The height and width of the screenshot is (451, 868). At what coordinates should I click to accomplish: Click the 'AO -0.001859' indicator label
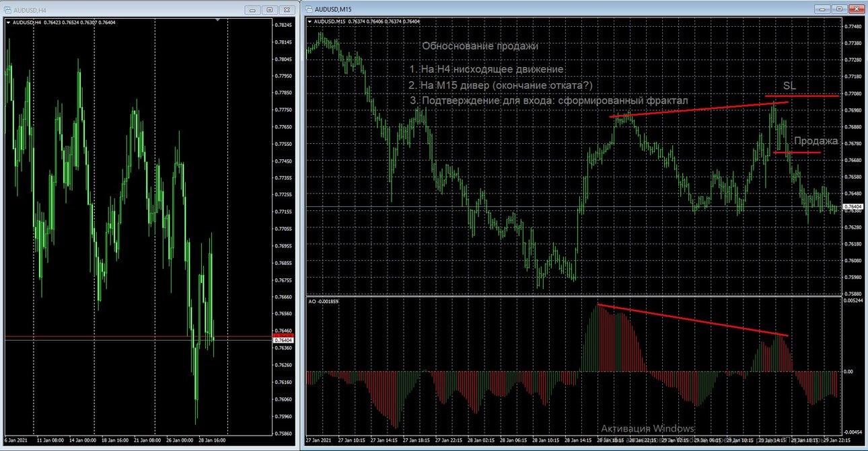tap(324, 301)
